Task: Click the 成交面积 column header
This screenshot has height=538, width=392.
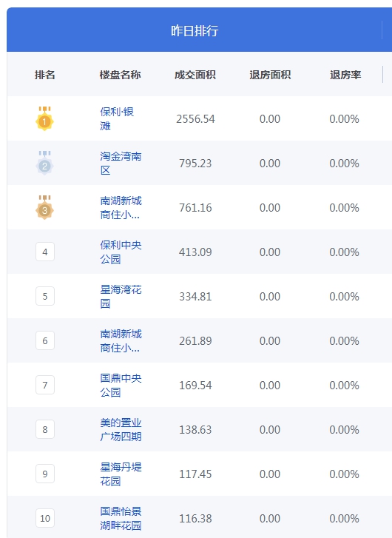Action: (x=195, y=75)
